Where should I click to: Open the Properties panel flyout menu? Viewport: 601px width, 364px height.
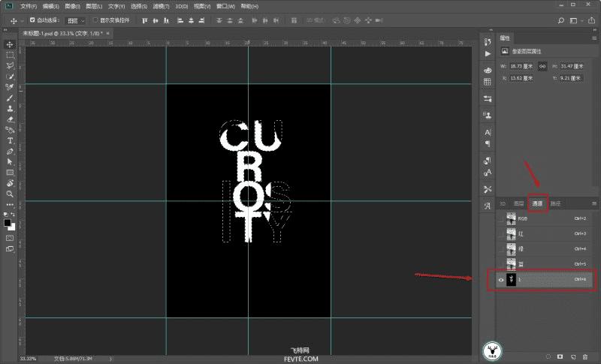594,38
